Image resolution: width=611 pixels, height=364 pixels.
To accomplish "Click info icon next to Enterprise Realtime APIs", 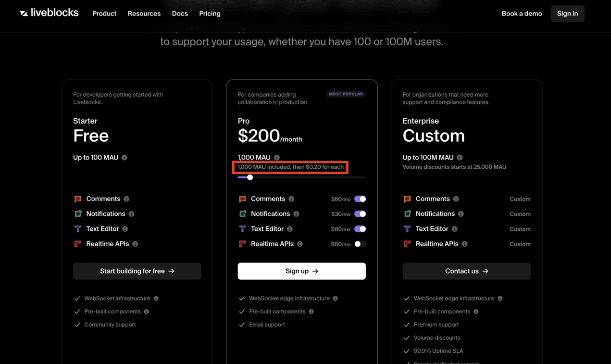I will (465, 244).
